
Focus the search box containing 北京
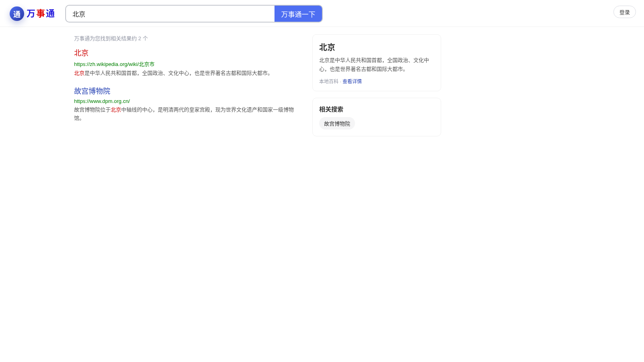pyautogui.click(x=170, y=14)
